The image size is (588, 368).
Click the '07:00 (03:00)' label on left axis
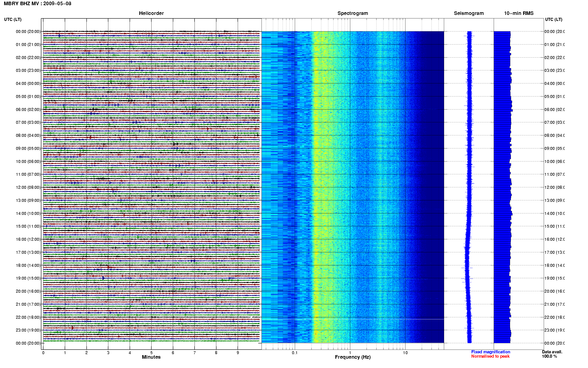tap(28, 122)
